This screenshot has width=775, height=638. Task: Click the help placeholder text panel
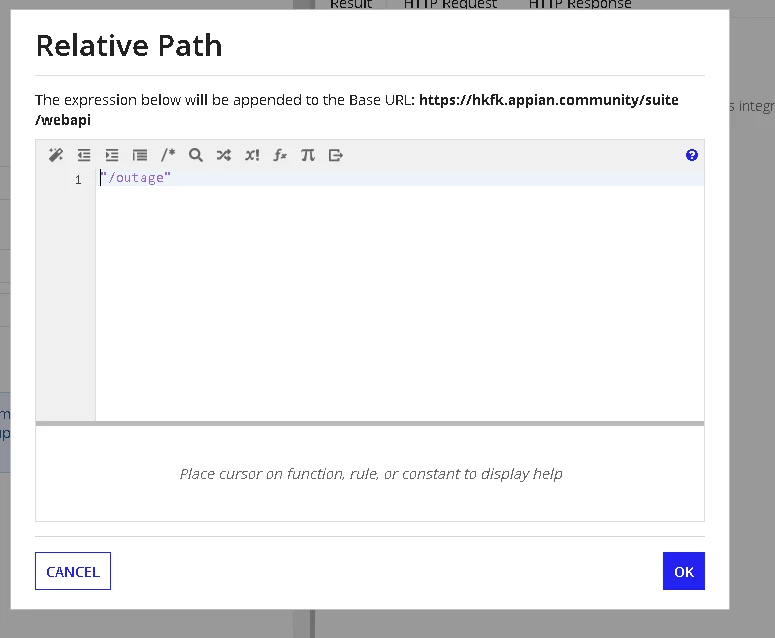pos(370,473)
